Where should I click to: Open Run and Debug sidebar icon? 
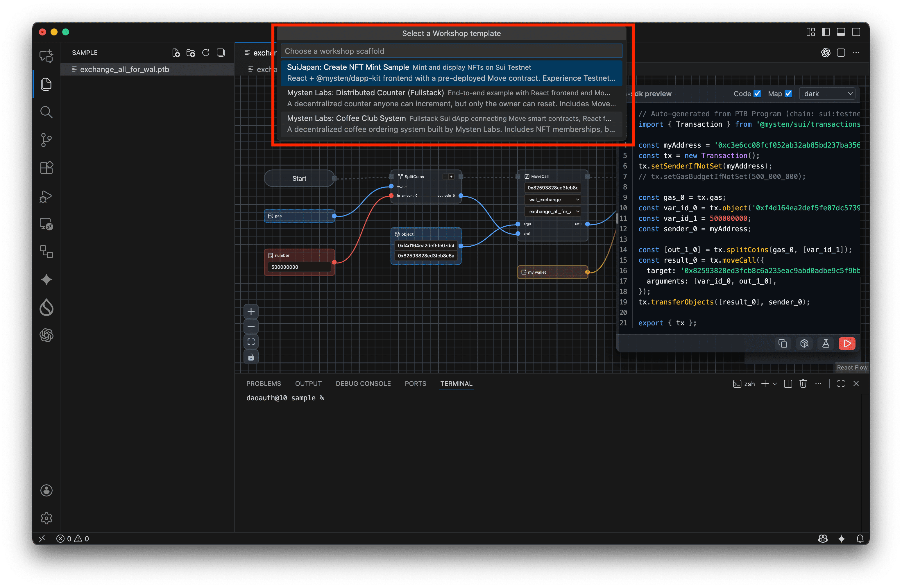tap(46, 196)
